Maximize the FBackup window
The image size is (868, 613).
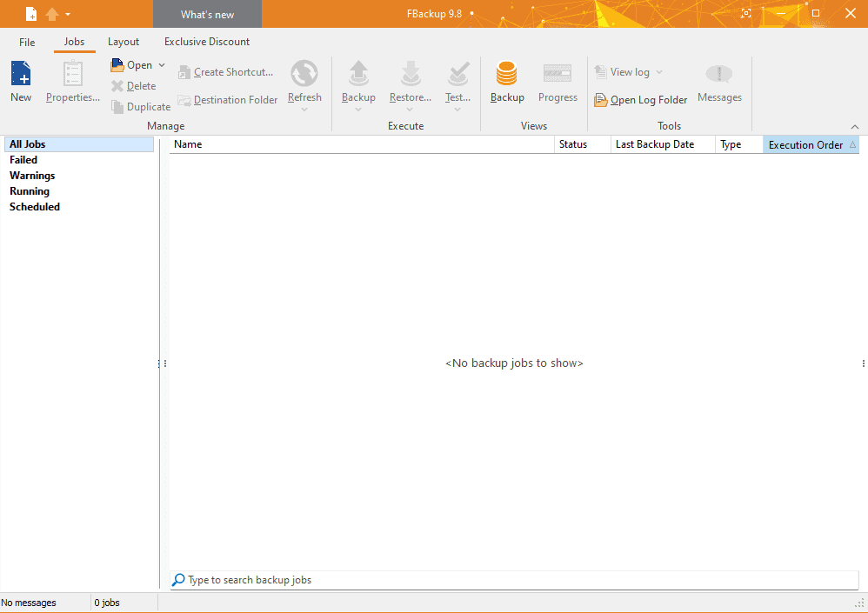tap(816, 13)
